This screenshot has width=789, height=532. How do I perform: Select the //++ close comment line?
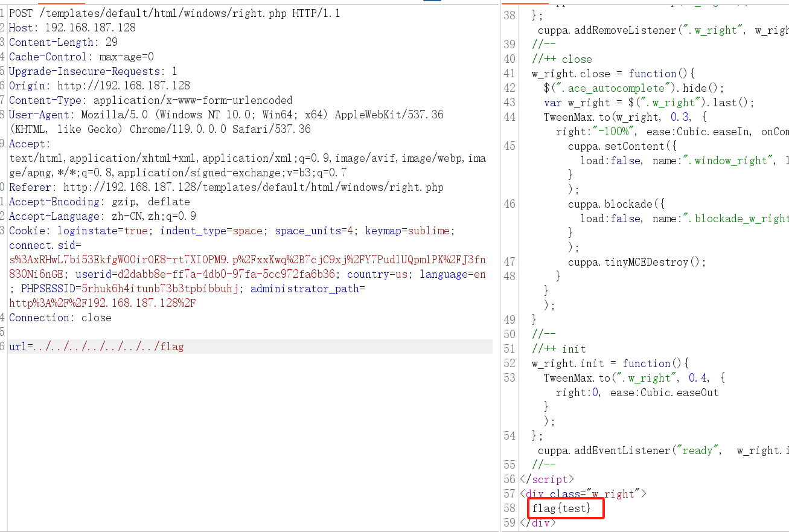click(562, 59)
